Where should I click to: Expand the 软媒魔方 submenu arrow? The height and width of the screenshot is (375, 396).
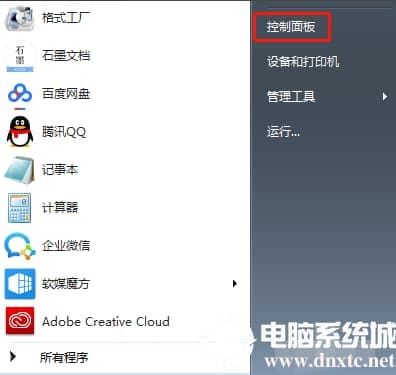[235, 284]
